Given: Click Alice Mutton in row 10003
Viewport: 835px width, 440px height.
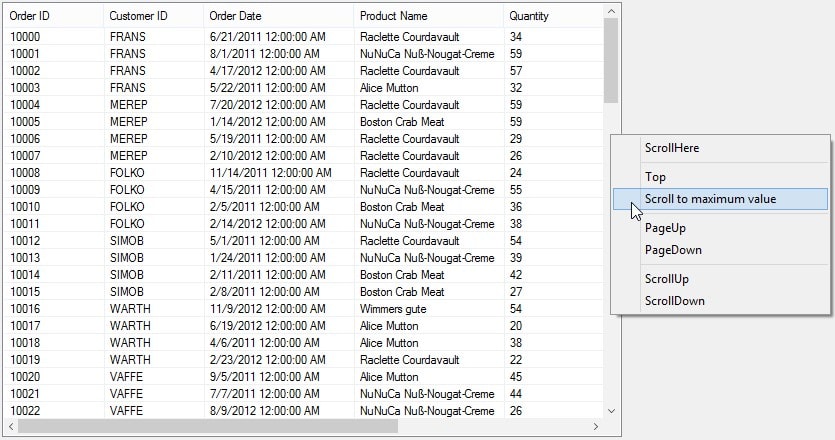Looking at the screenshot, I should click(x=429, y=88).
